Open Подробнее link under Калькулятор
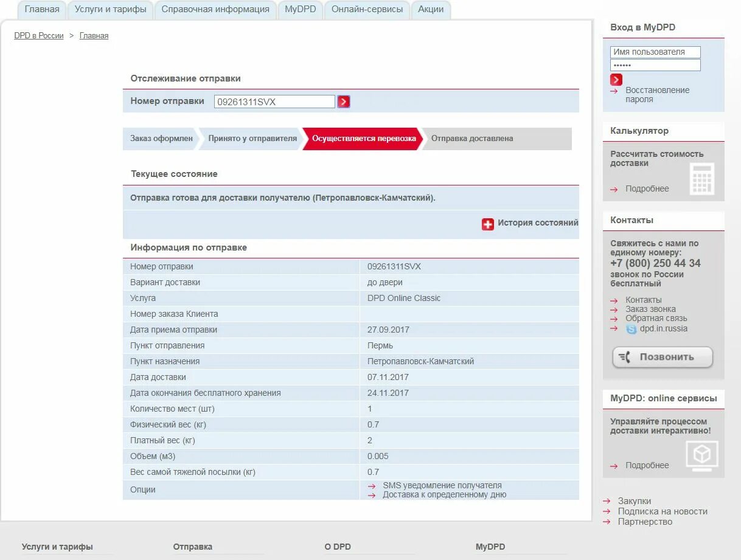Screen dimensions: 741x560 point(647,189)
